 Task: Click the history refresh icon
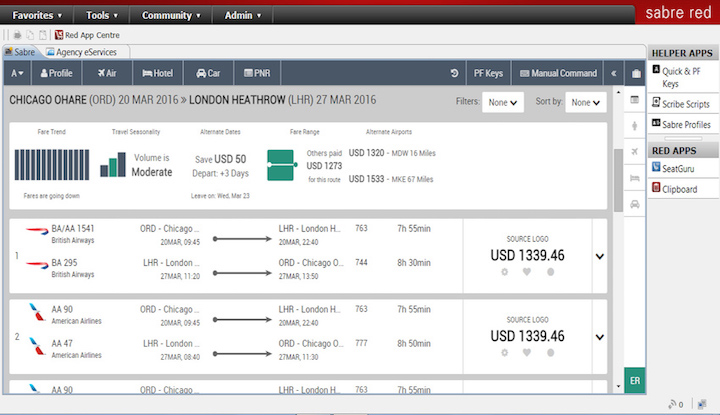click(x=454, y=73)
